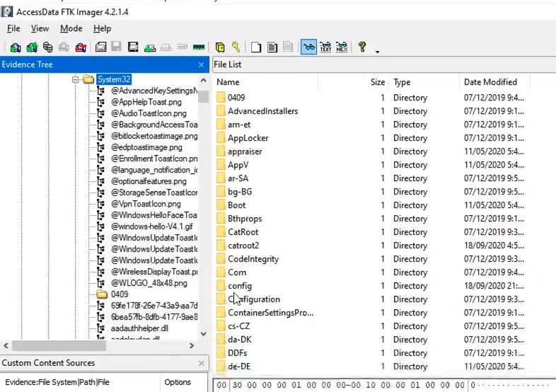Click the Obtain Protected Files safe icon
The width and height of the screenshot is (556, 392).
[220, 47]
